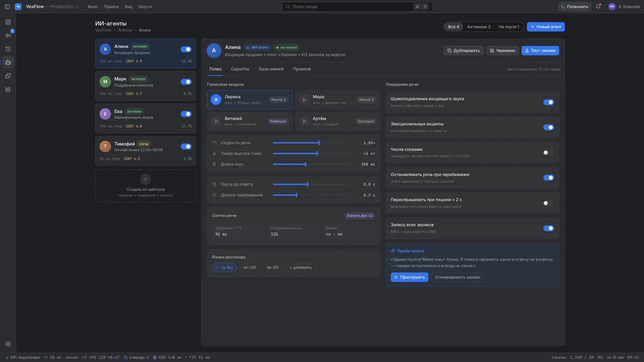This screenshot has width=644, height=362.
Task: Toggle agent Тимофей on or off
Action: tap(186, 146)
